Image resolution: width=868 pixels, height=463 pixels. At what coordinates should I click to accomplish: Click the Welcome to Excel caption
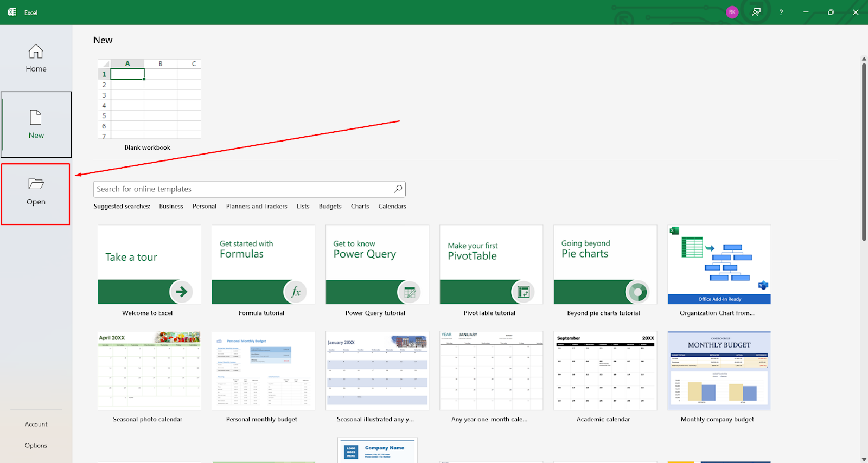pos(147,313)
